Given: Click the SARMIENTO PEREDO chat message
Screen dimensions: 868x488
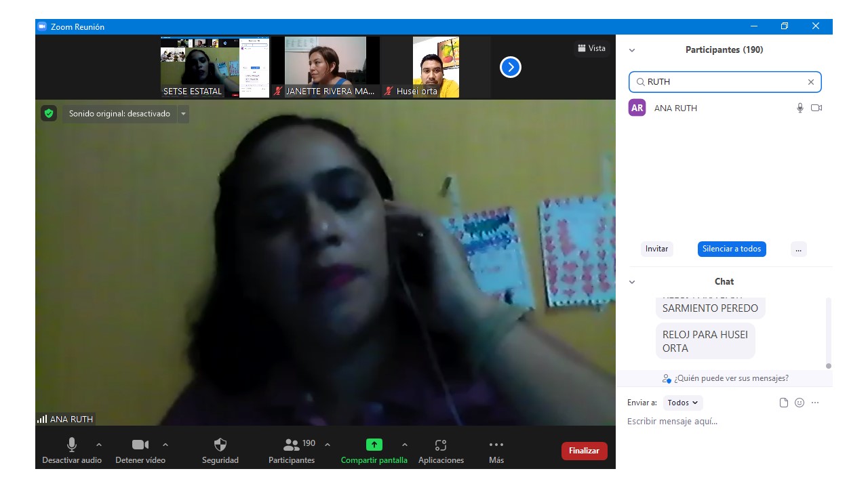Looking at the screenshot, I should [710, 308].
